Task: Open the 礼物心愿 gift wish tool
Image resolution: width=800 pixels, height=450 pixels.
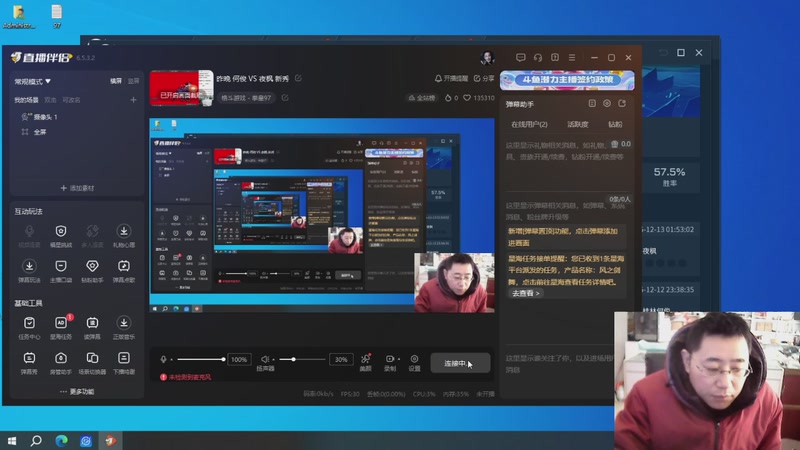Action: [123, 236]
